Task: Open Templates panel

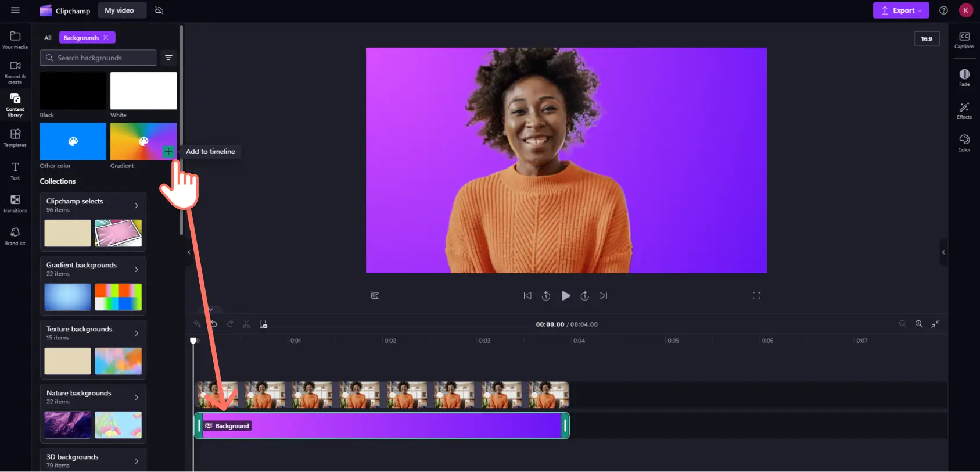Action: [x=15, y=138]
